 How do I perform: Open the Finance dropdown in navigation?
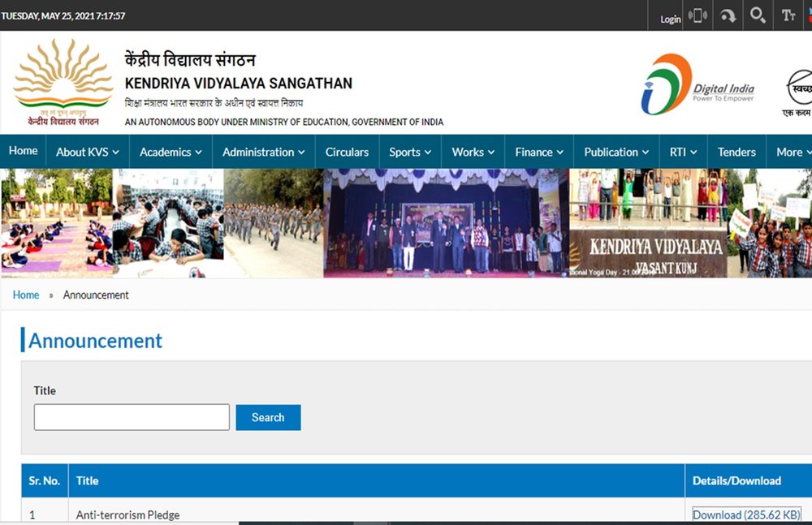click(x=539, y=152)
